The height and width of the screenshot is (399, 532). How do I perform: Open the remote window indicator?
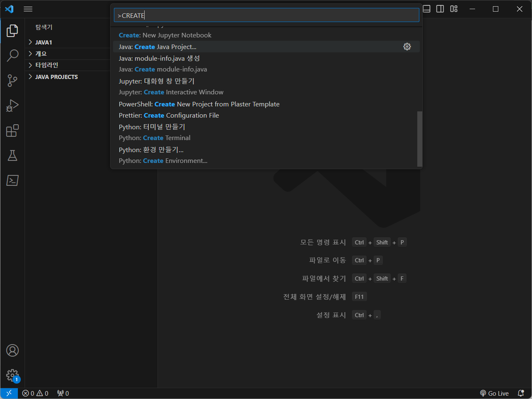[x=9, y=393]
